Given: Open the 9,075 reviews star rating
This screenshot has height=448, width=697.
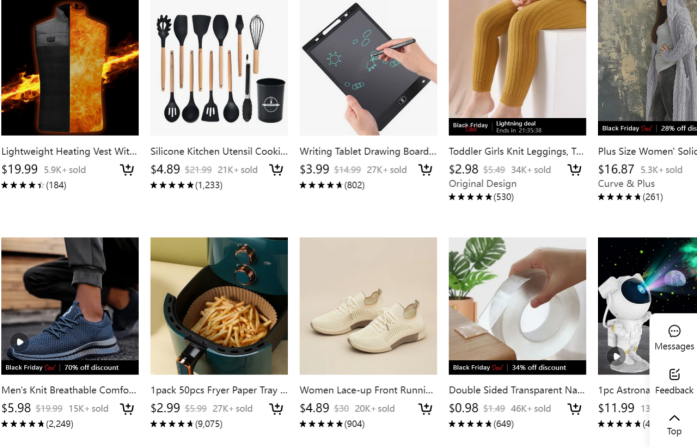Looking at the screenshot, I should (x=186, y=424).
